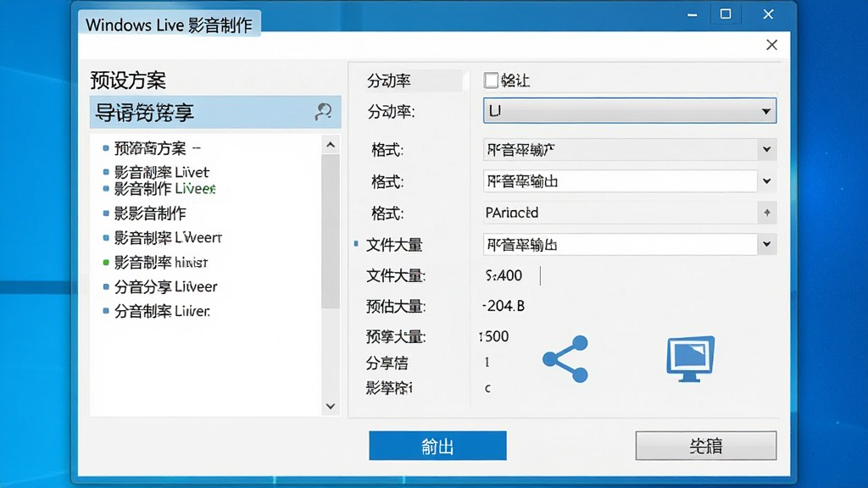Click the grey button at bottom right
Screen dimensions: 868x488
pos(706,446)
